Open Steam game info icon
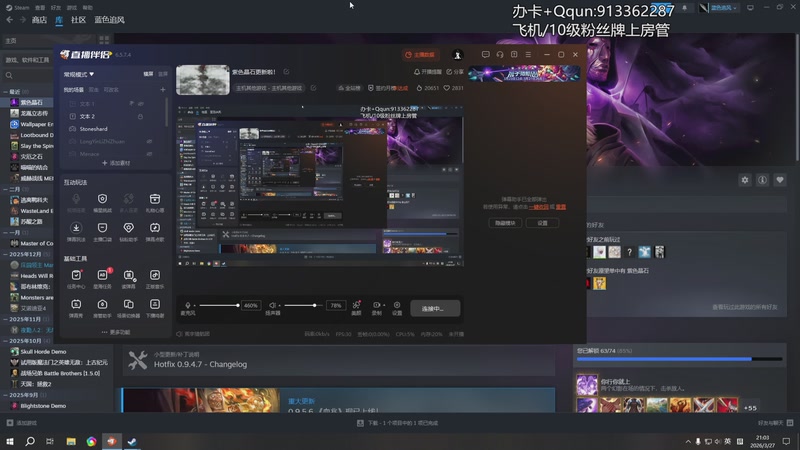 pyautogui.click(x=762, y=180)
